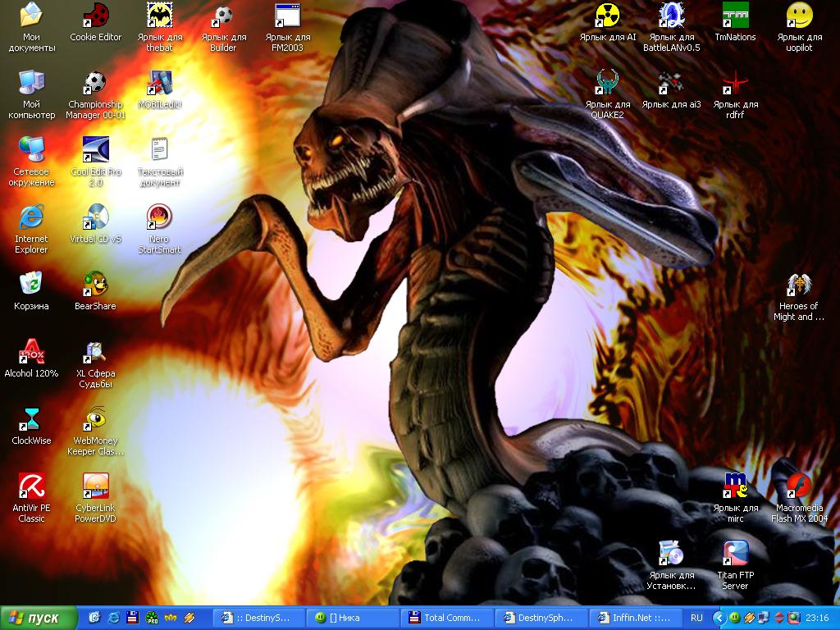Select the BearShare desktop icon
Viewport: 840px width, 630px height.
tap(95, 292)
